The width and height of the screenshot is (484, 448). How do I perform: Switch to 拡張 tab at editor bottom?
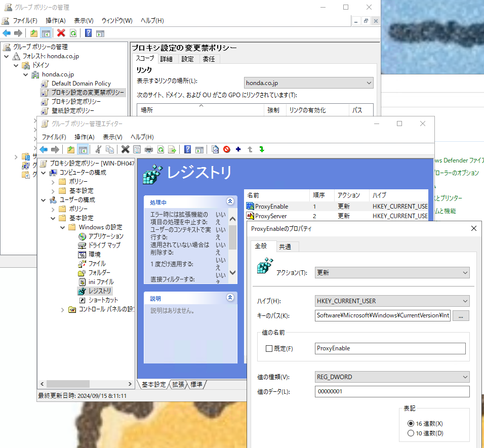(x=178, y=384)
